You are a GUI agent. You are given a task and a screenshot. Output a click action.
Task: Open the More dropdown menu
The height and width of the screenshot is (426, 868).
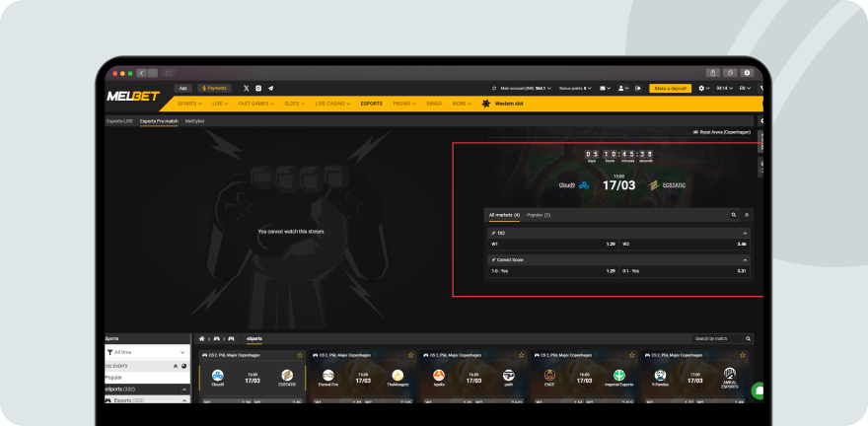(x=462, y=104)
